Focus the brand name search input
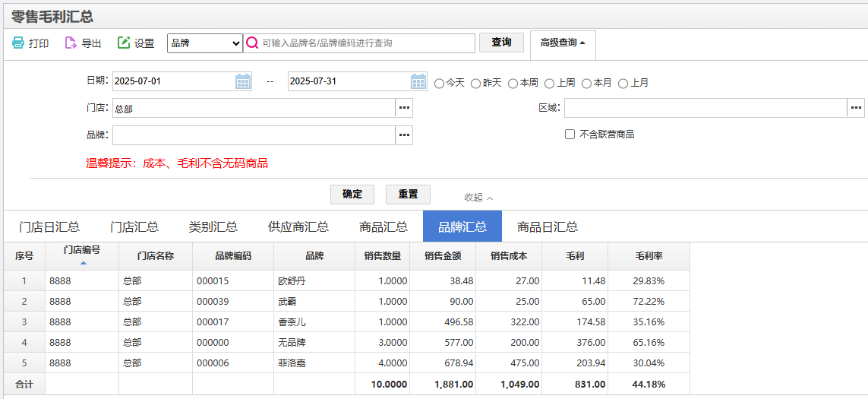This screenshot has height=399, width=868. pos(358,43)
